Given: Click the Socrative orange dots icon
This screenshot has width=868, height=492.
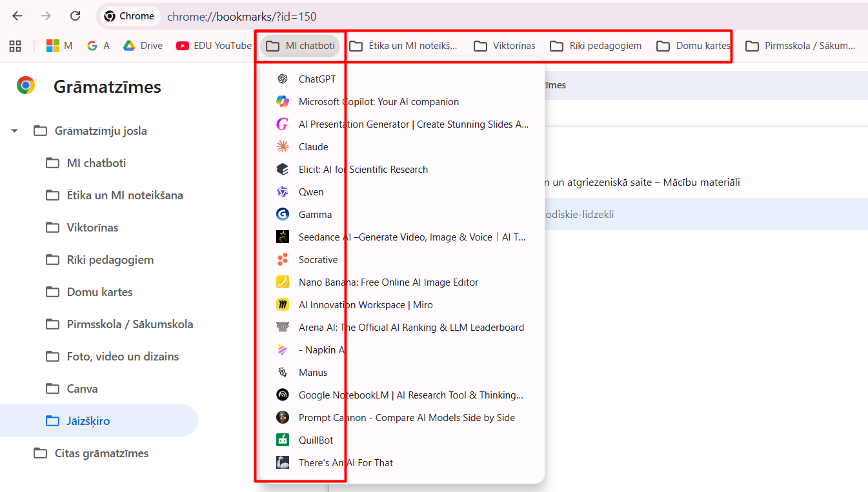Looking at the screenshot, I should [x=282, y=260].
